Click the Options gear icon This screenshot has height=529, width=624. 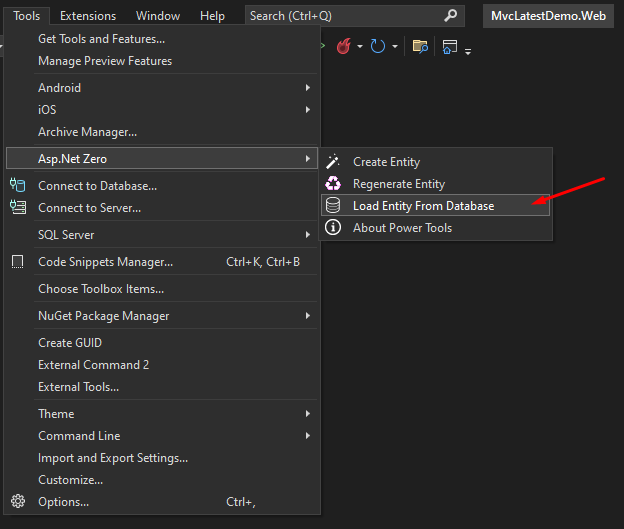click(18, 501)
